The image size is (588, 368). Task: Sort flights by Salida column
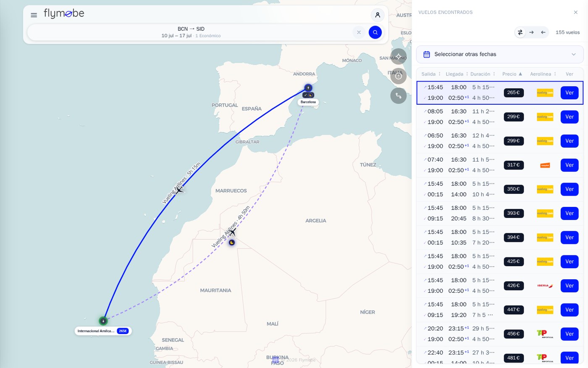pos(431,74)
